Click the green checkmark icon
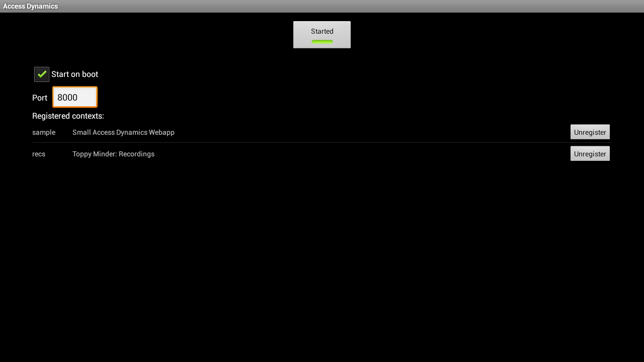The height and width of the screenshot is (362, 644). 42,74
